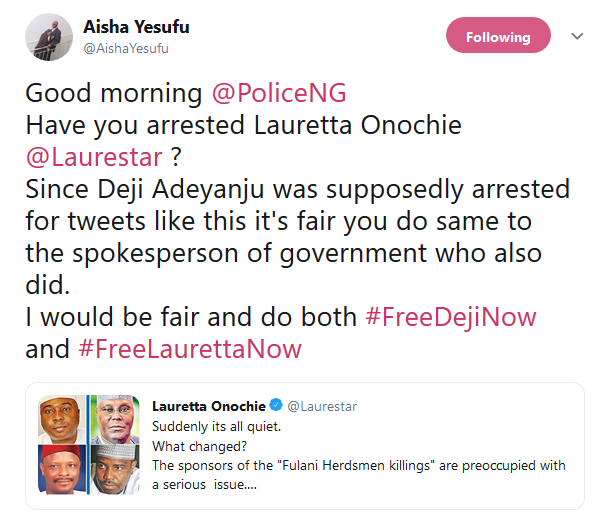
Task: Open Aisha Yesufu display name
Action: (x=136, y=27)
